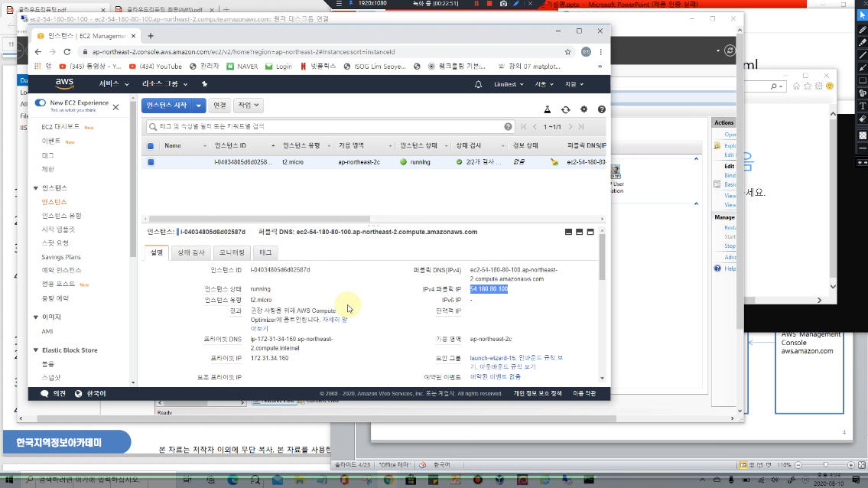Collapse the Elastic Block Store section
This screenshot has height=488, width=868.
pyautogui.click(x=36, y=350)
